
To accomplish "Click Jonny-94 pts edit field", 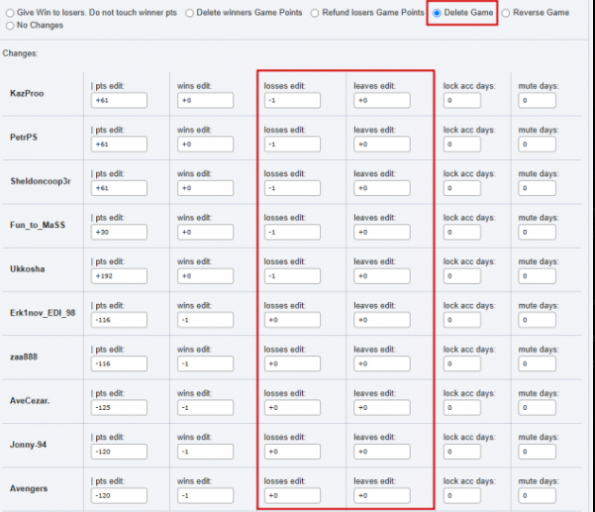I will [x=119, y=452].
